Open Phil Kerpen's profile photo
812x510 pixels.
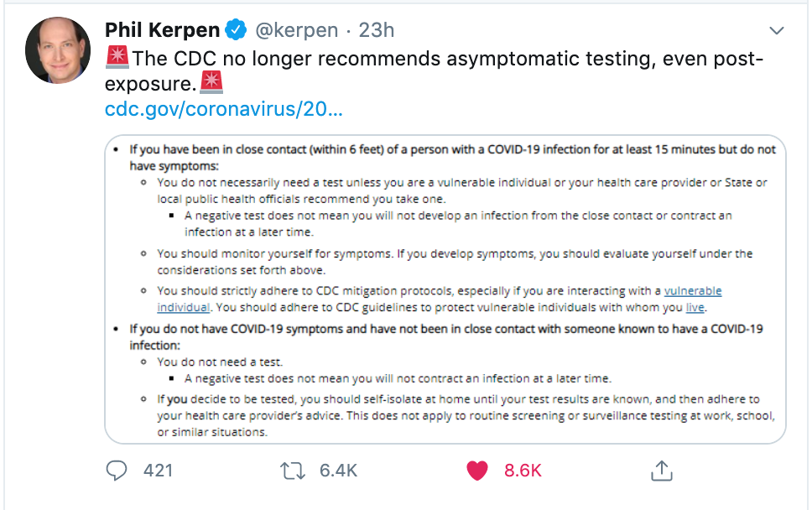point(58,50)
